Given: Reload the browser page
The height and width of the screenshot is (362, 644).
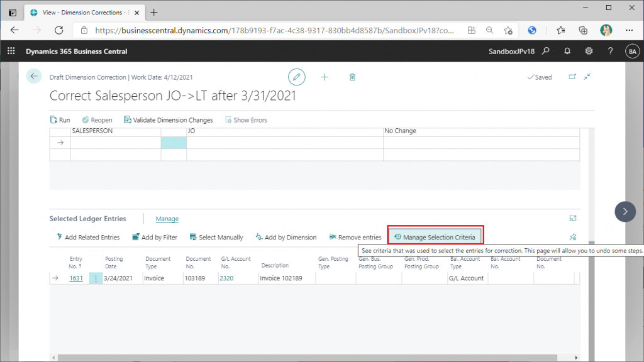Looking at the screenshot, I should coord(59,30).
